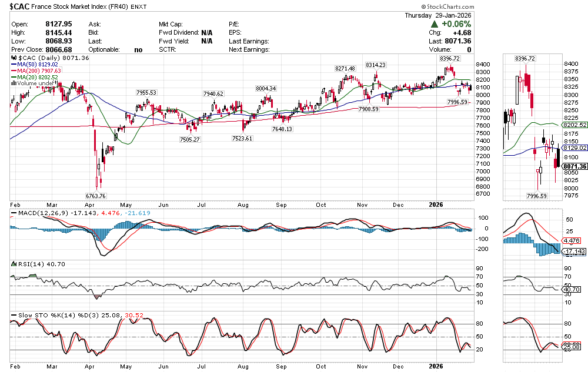Click the volume bars icon in legend
The height and width of the screenshot is (372, 588).
coord(14,83)
